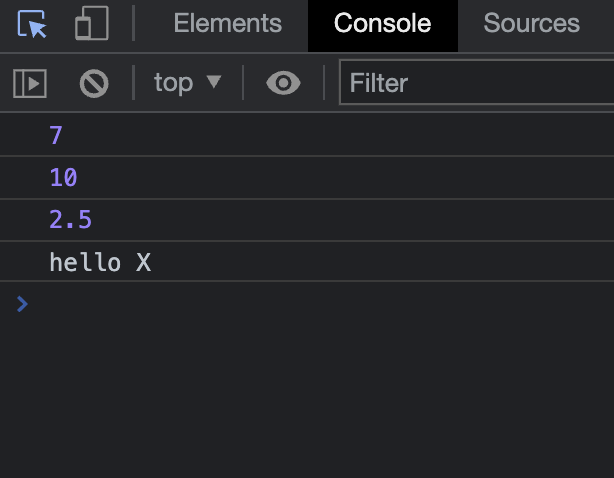Click the blank space right of 'hello X'
This screenshot has height=478, width=614.
click(x=380, y=263)
